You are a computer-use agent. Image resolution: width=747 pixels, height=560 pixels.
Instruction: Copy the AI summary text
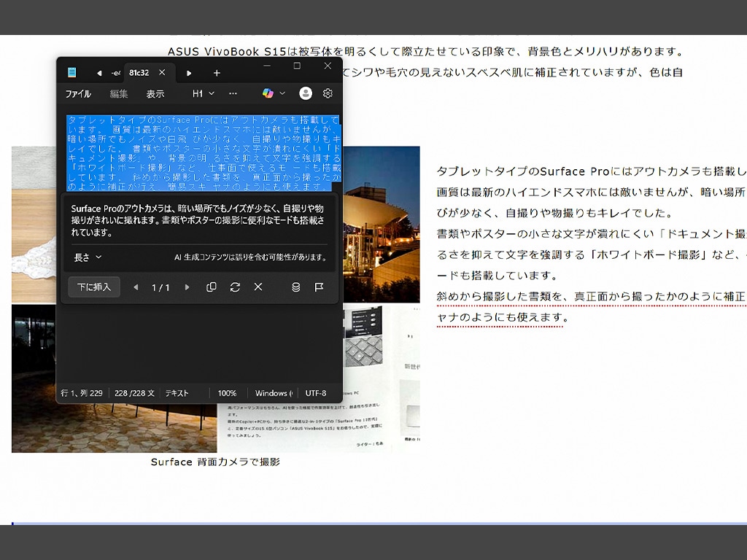[211, 287]
